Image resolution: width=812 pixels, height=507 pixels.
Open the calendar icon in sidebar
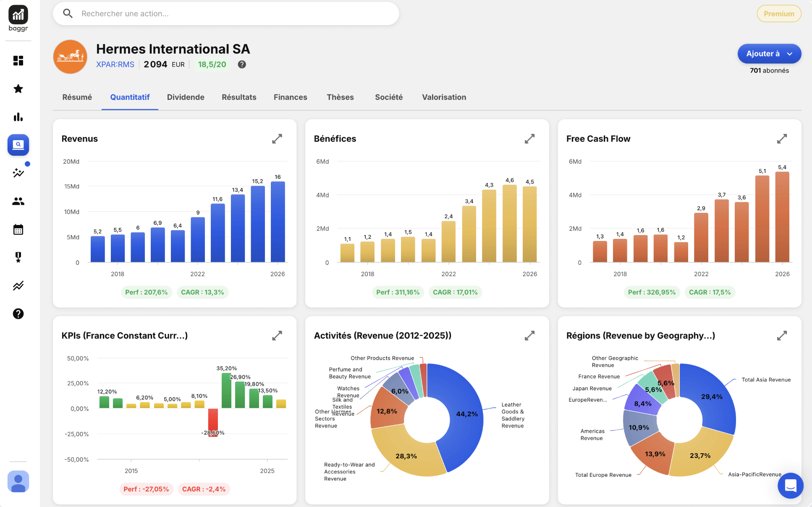click(x=18, y=229)
